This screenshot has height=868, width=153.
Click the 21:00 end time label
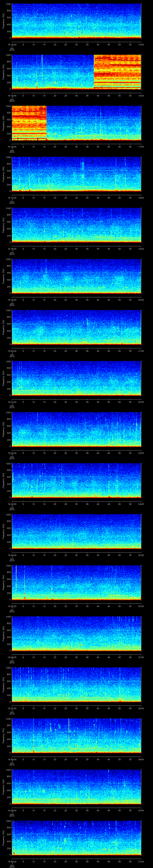(x=141, y=351)
